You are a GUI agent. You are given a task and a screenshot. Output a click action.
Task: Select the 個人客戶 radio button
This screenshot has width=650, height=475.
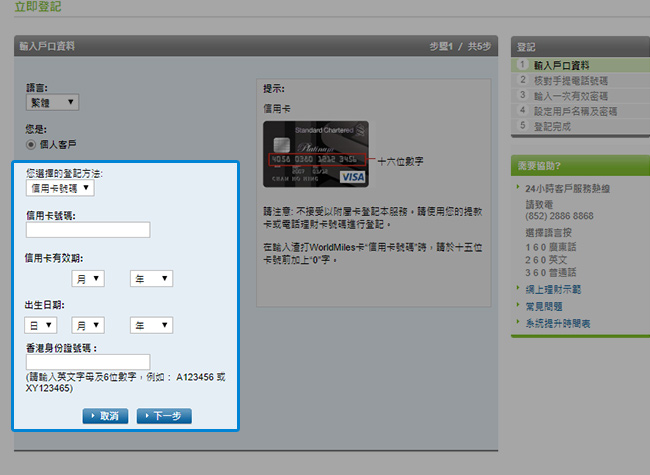click(32, 145)
